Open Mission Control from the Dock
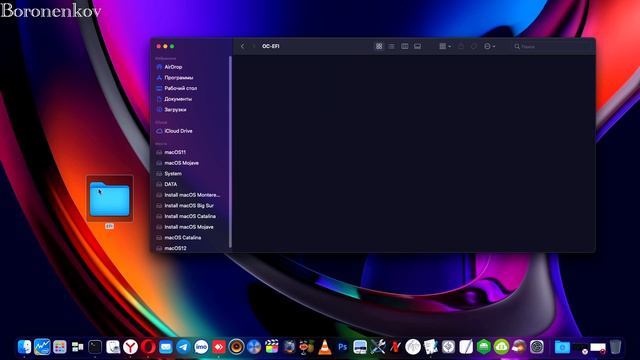The image size is (640, 360). coord(77,347)
